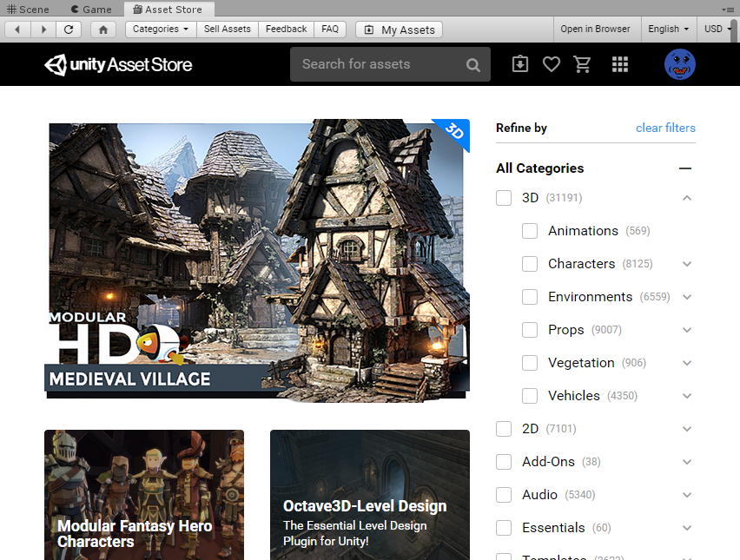Check the Environments checkbox
Viewport: 740px width, 560px height.
pos(530,297)
